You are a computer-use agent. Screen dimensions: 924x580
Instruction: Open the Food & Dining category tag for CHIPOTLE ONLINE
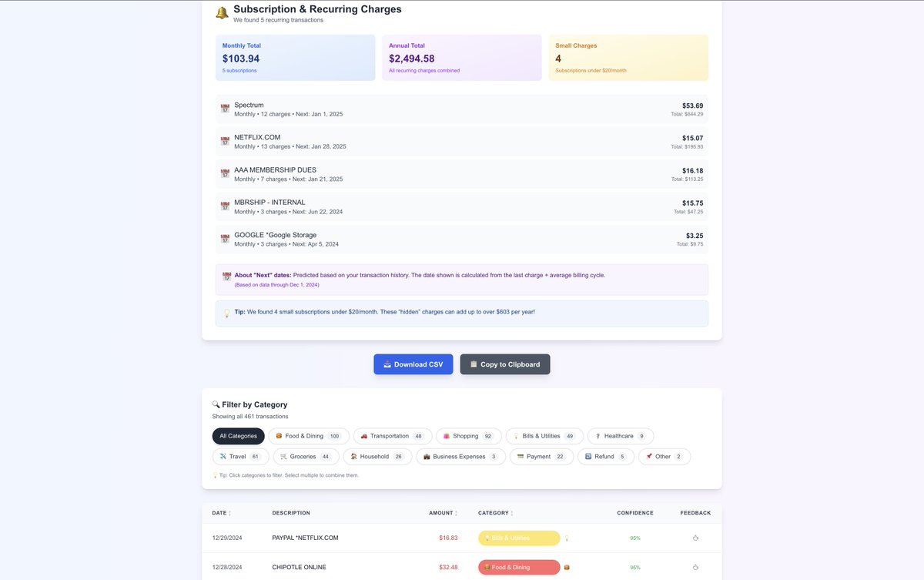[x=519, y=568]
